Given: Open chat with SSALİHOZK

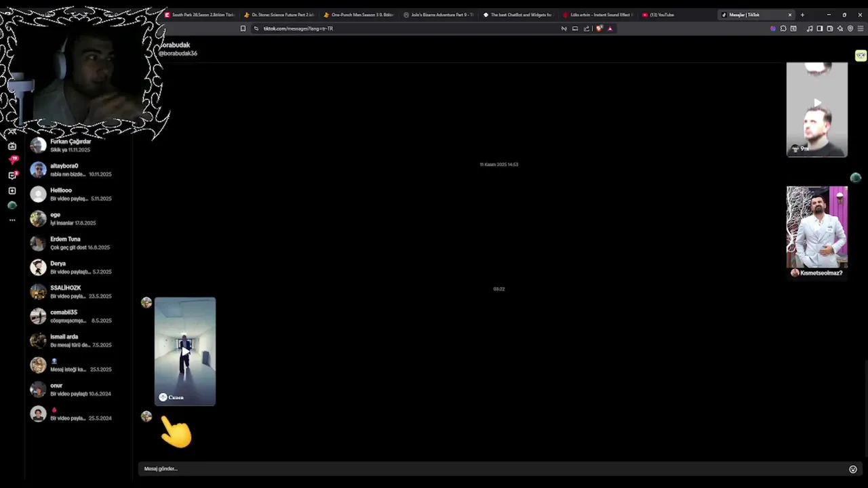Looking at the screenshot, I should pyautogui.click(x=78, y=291).
